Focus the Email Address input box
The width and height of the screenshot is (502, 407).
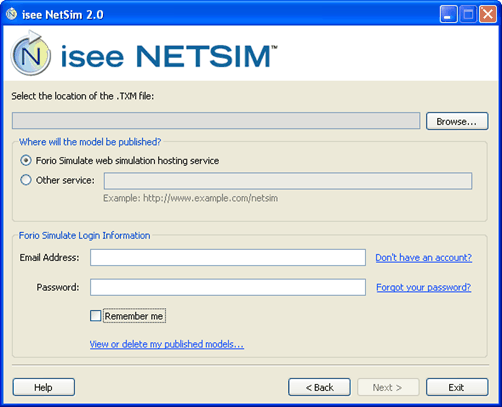coord(228,257)
